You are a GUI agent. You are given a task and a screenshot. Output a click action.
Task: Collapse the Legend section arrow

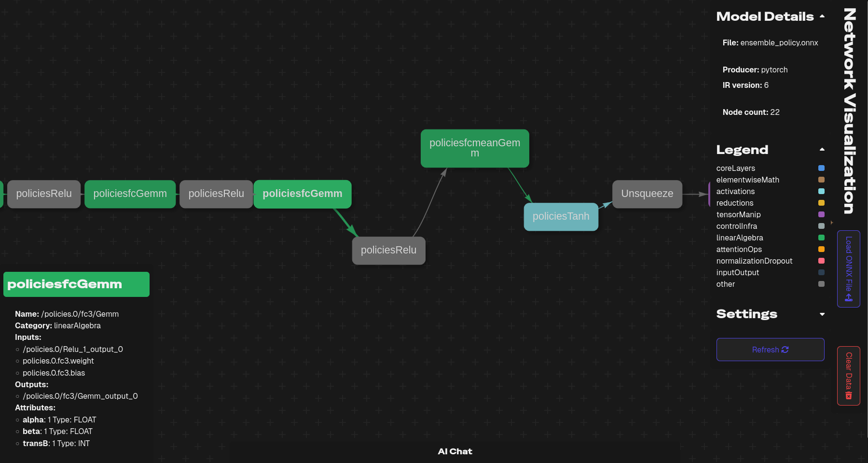822,150
